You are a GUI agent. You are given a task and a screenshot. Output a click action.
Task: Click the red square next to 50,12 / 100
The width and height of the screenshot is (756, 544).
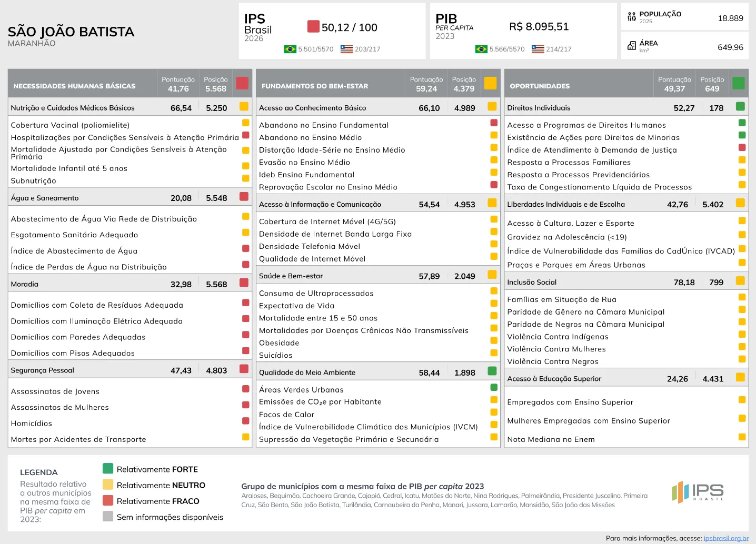tap(313, 26)
